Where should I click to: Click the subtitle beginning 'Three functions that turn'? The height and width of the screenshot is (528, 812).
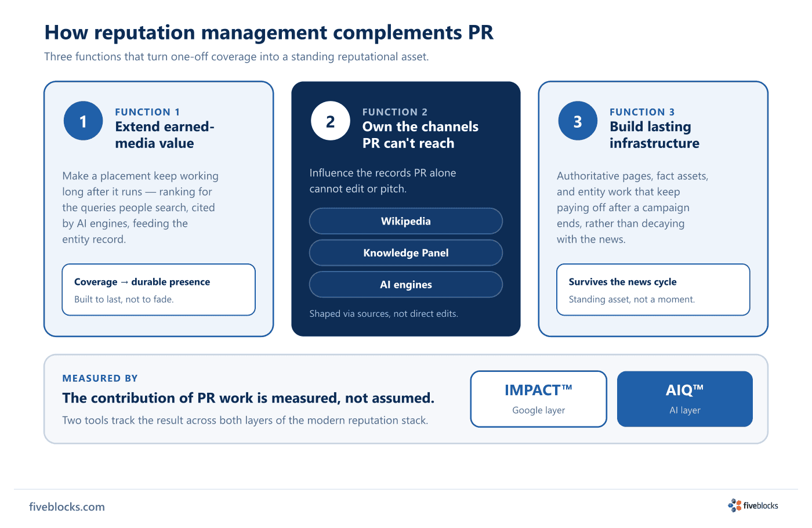(x=237, y=57)
